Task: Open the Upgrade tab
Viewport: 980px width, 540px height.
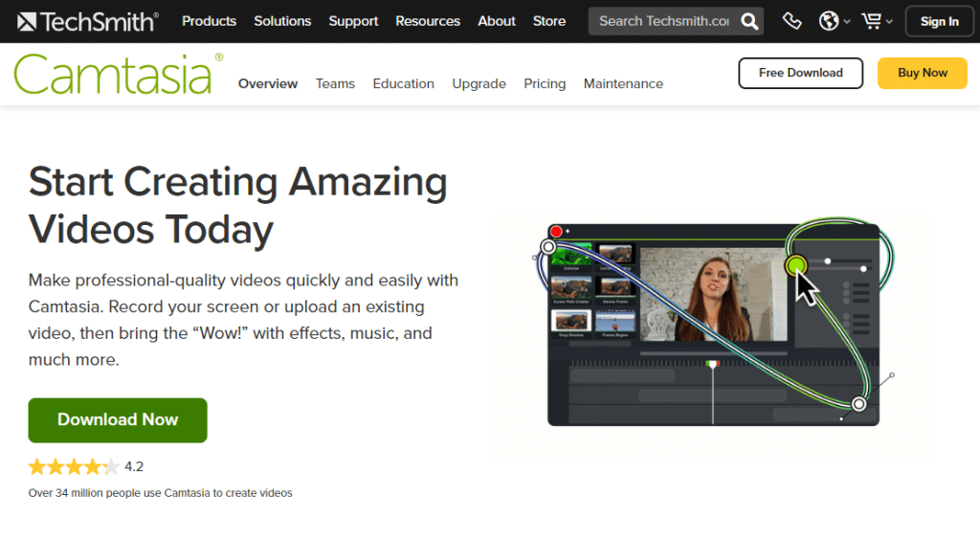Action: [x=479, y=83]
